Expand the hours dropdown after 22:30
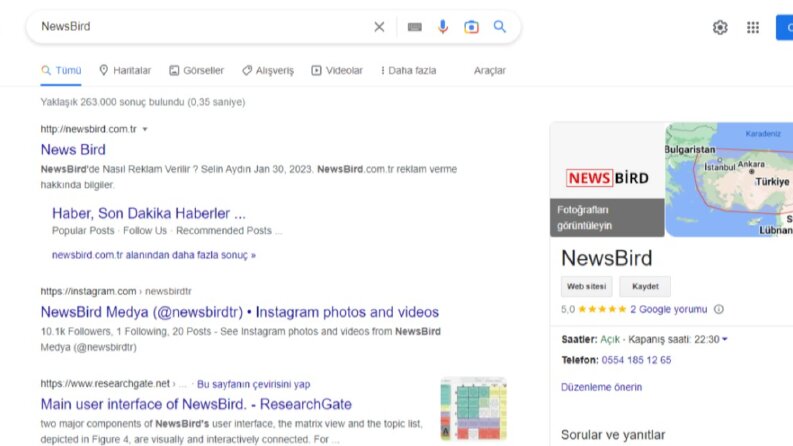 tap(725, 339)
